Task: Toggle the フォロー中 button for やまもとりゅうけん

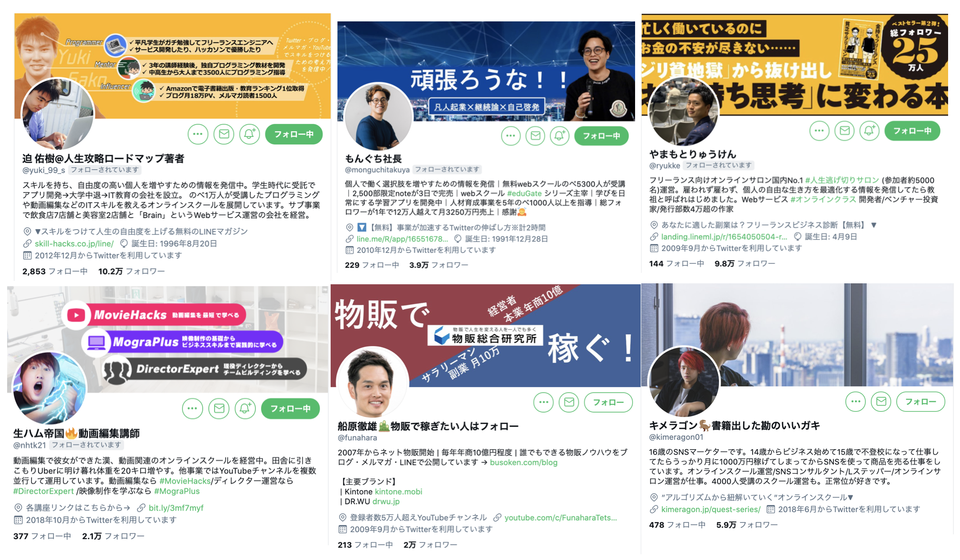Action: 912,130
